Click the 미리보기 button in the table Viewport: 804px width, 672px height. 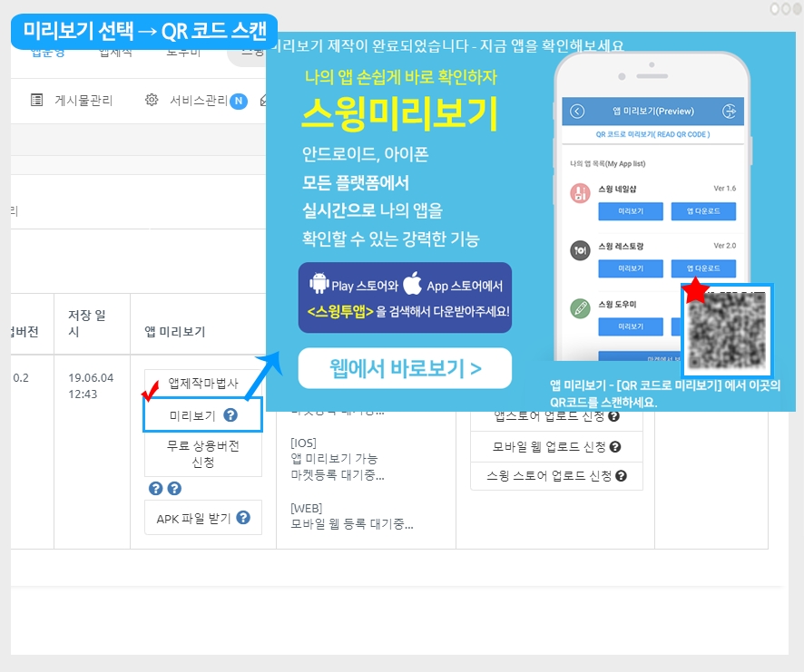tap(203, 414)
